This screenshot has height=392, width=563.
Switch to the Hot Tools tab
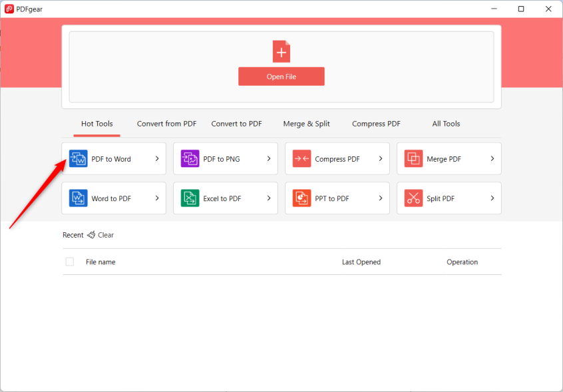click(97, 124)
